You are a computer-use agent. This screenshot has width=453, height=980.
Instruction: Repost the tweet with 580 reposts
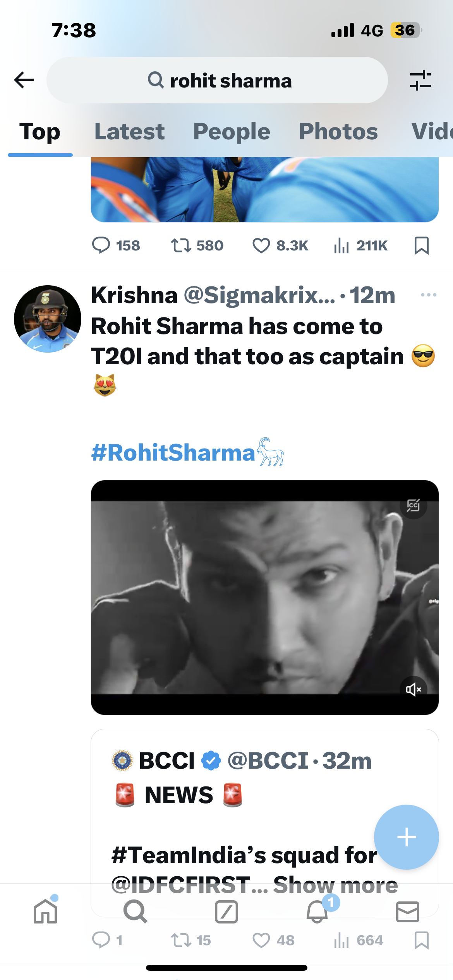(181, 245)
